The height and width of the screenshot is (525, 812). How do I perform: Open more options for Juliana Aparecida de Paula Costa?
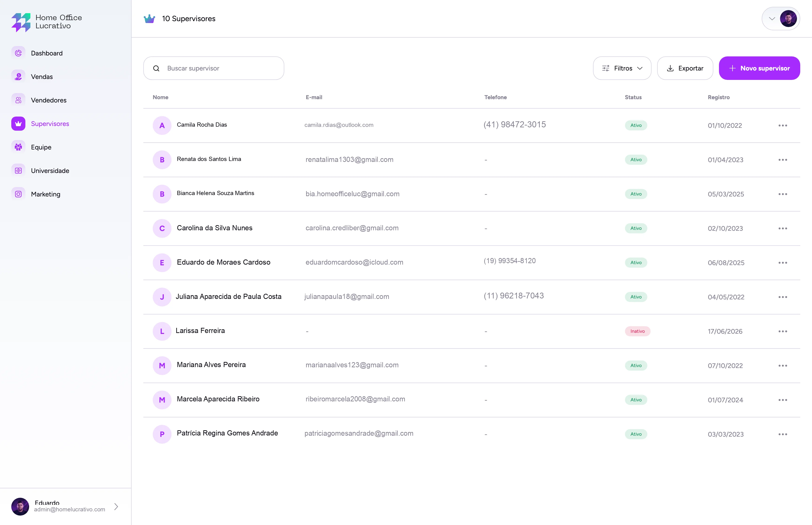[x=783, y=297]
